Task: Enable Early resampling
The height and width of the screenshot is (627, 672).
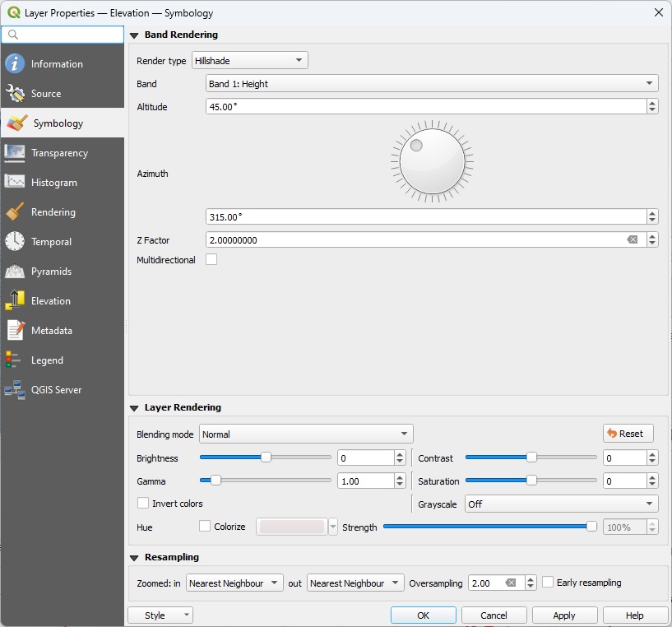Action: click(547, 582)
